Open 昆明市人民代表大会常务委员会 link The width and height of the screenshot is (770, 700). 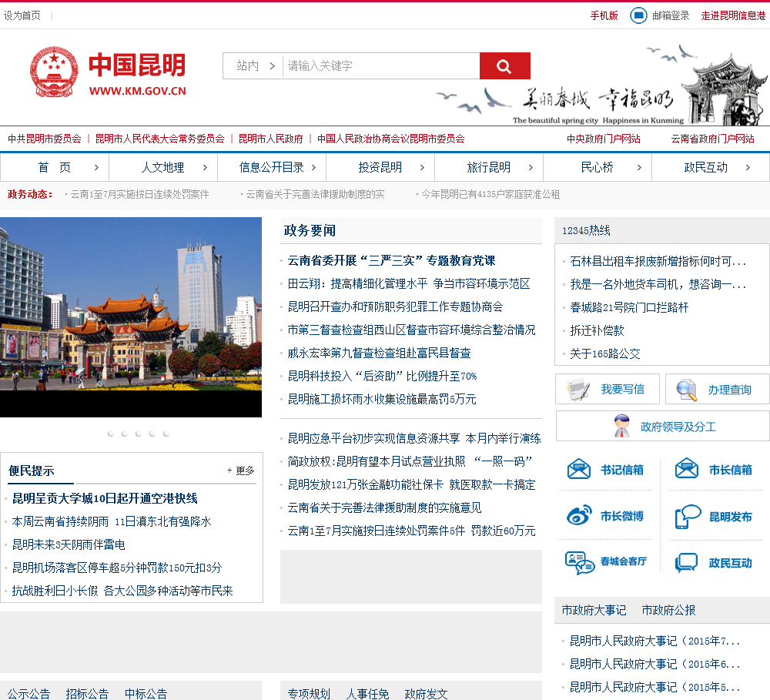pyautogui.click(x=159, y=139)
